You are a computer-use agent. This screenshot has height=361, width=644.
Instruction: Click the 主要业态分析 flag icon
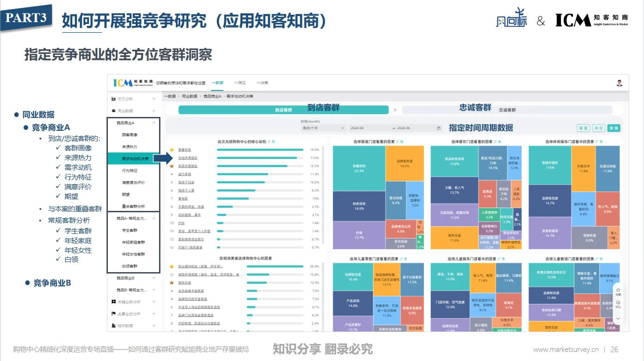(113, 314)
